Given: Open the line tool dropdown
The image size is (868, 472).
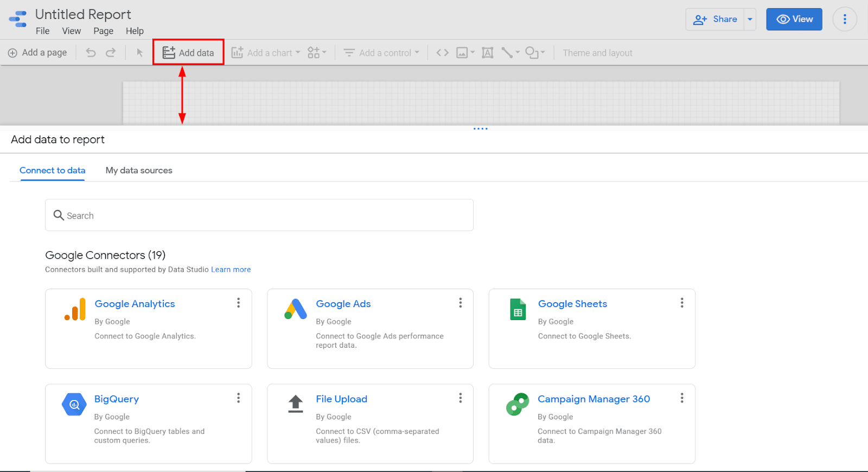Looking at the screenshot, I should (510, 53).
